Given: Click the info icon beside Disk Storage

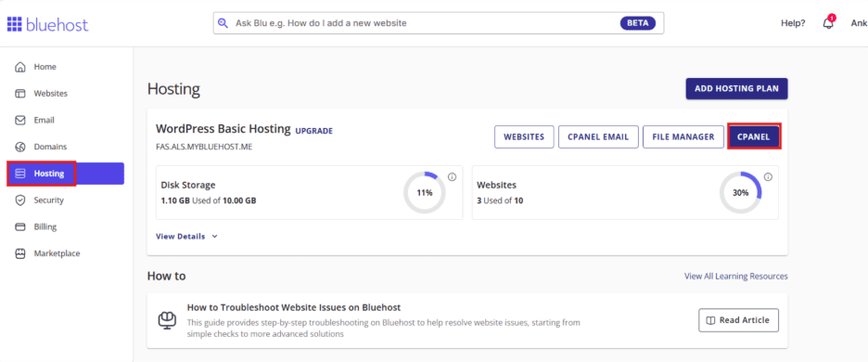Looking at the screenshot, I should (x=452, y=177).
